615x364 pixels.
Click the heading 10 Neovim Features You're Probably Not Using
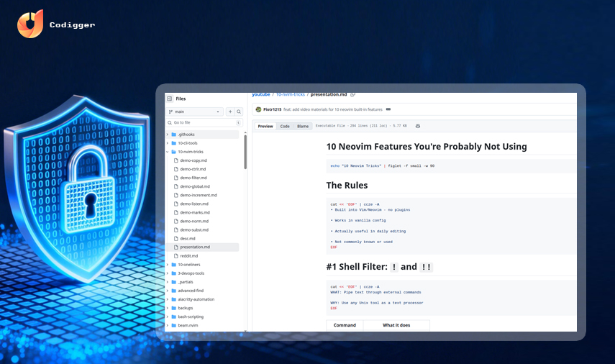pyautogui.click(x=427, y=146)
